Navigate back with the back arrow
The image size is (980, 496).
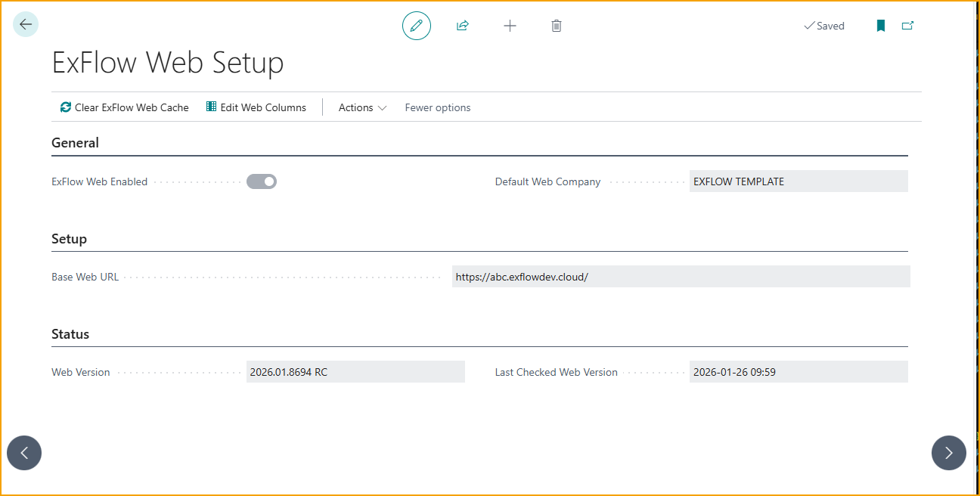[x=25, y=23]
